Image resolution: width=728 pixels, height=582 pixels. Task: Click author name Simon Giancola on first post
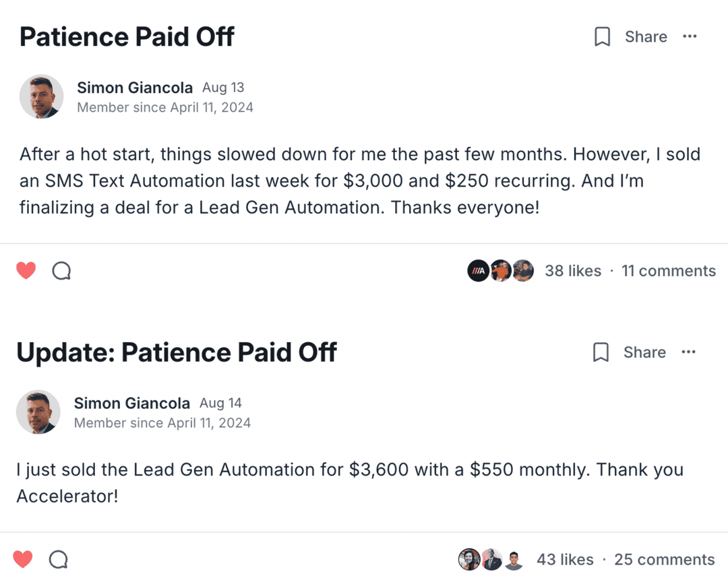[135, 88]
